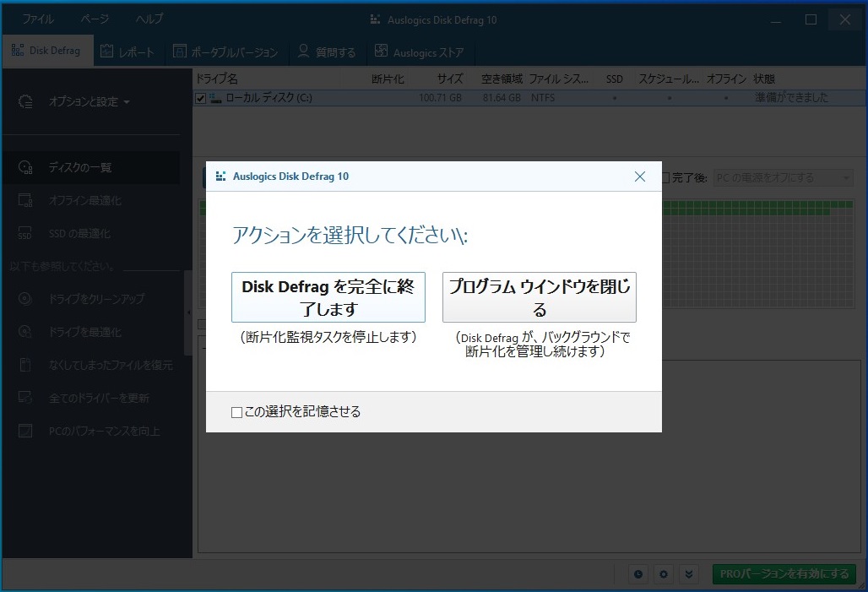The height and width of the screenshot is (592, 868).
Task: Select オフライン最適化 in sidebar
Action: (x=91, y=200)
